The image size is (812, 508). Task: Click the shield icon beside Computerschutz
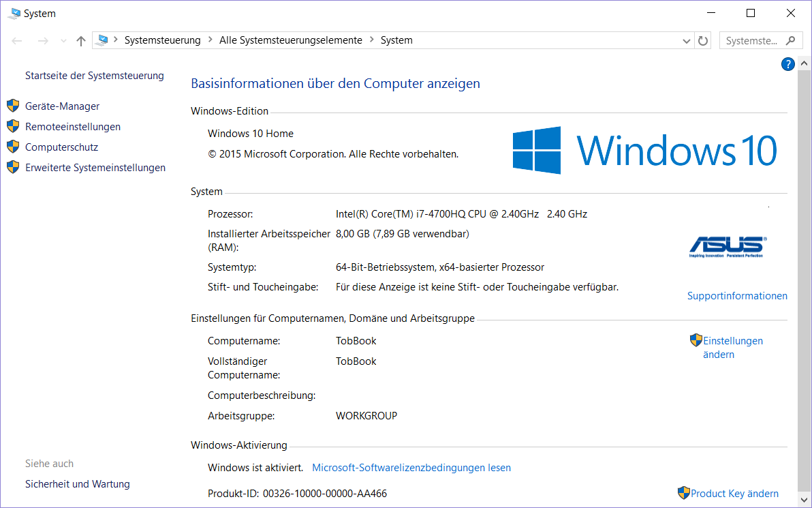[13, 147]
